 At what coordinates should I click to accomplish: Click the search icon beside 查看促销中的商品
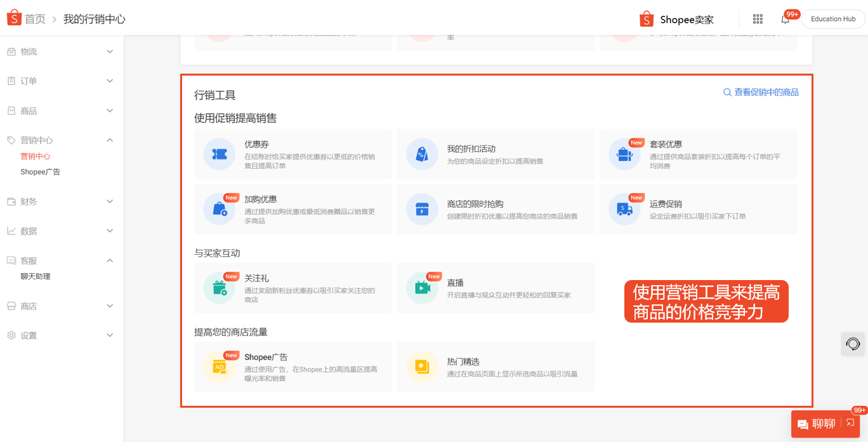click(x=727, y=92)
